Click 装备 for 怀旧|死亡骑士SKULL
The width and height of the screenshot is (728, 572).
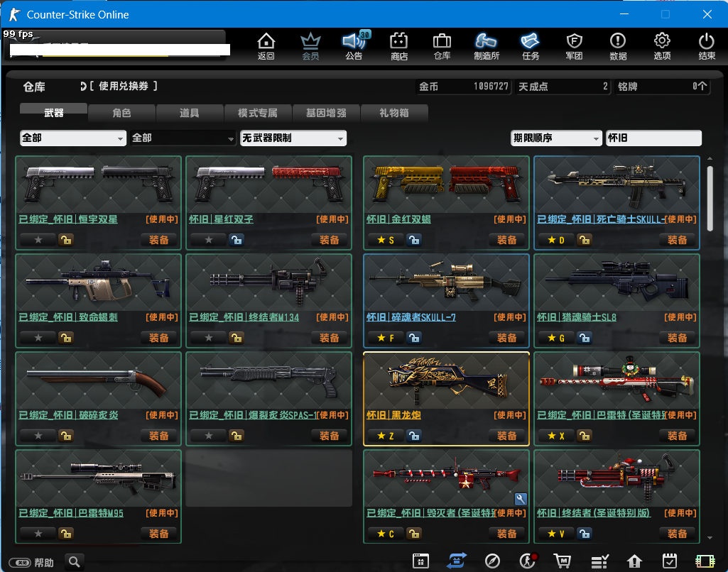[677, 240]
